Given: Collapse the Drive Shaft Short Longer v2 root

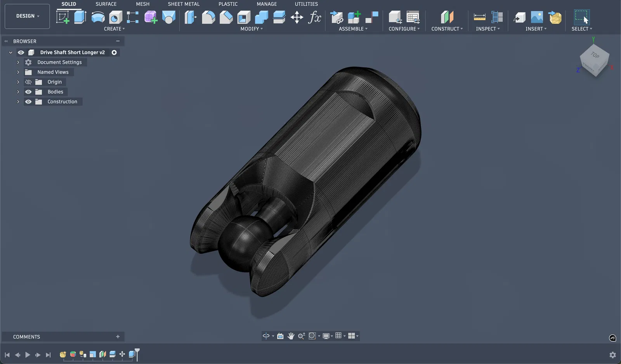Looking at the screenshot, I should 10,52.
